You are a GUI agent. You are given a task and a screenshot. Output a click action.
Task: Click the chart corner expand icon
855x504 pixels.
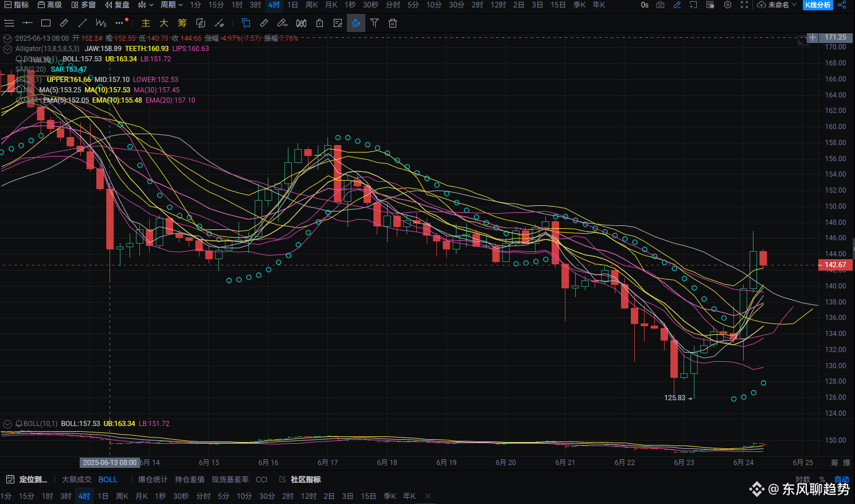803,40
